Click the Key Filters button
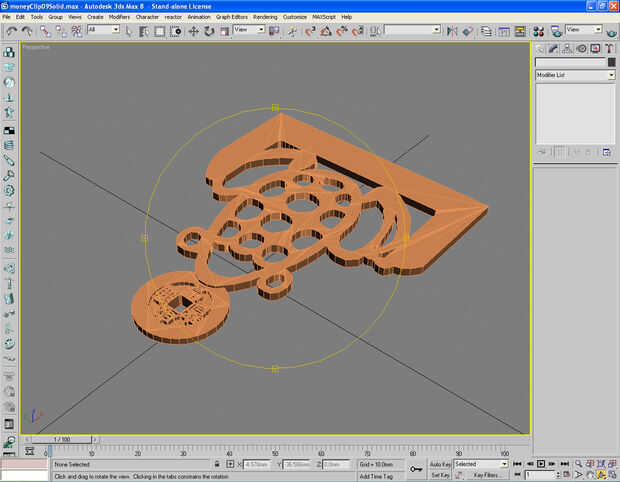 click(486, 475)
